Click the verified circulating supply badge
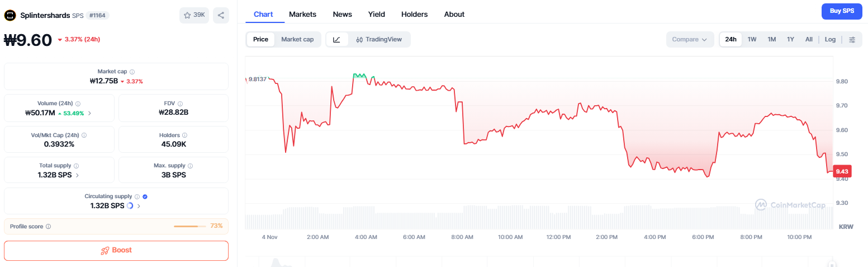 (145, 196)
